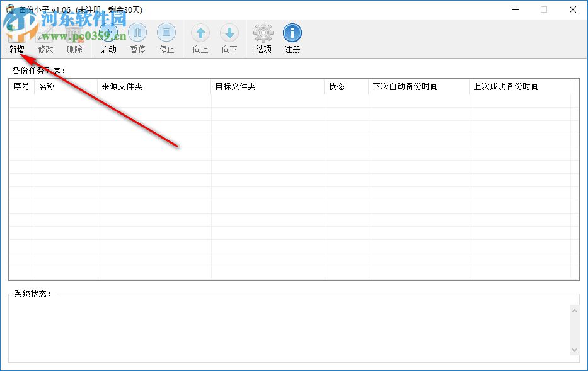This screenshot has height=371, width=588.
Task: Click the 序号 column header
Action: (21, 86)
